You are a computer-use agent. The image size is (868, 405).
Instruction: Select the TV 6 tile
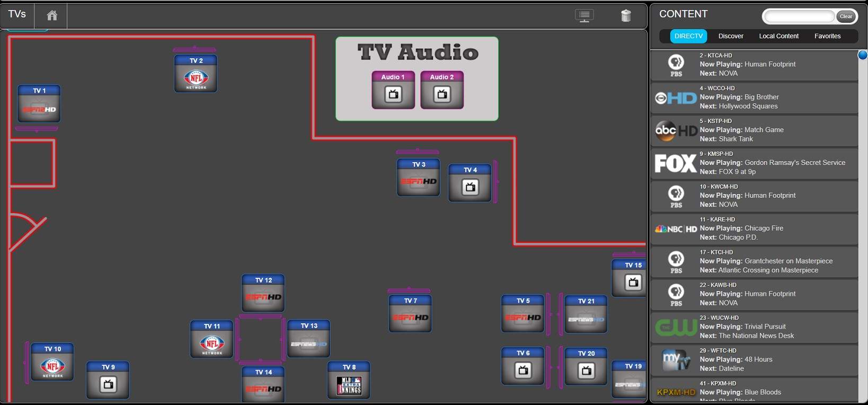point(522,366)
